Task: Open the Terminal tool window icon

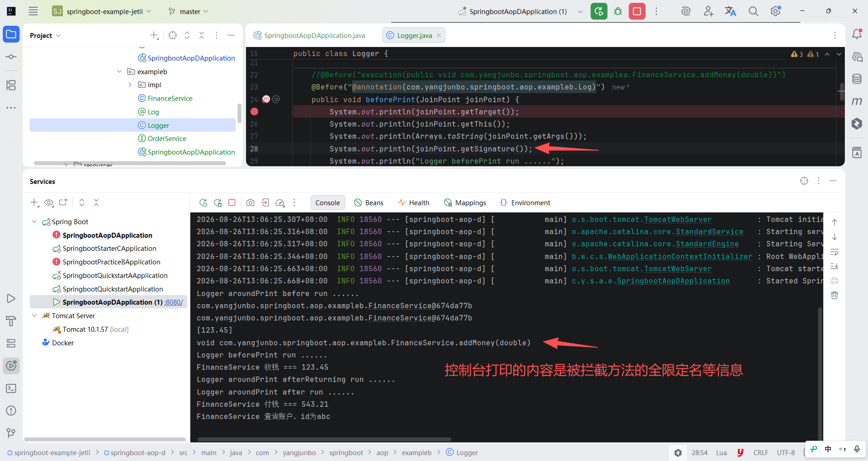Action: click(11, 388)
